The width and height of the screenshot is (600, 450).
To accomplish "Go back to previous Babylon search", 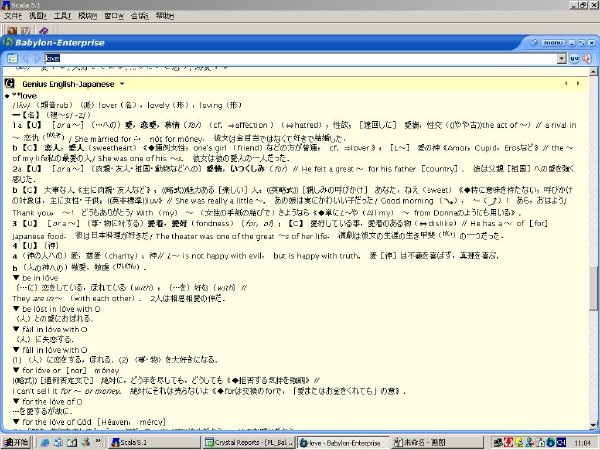I will [26, 59].
